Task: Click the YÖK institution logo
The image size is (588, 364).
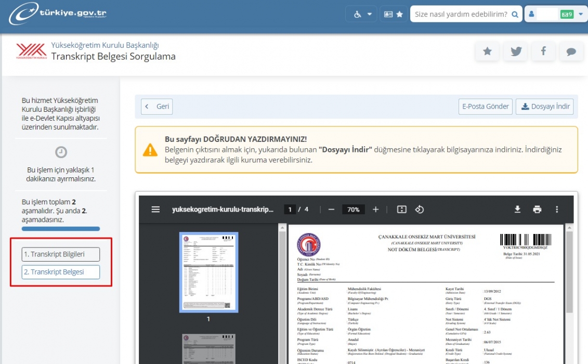Action: (32, 51)
